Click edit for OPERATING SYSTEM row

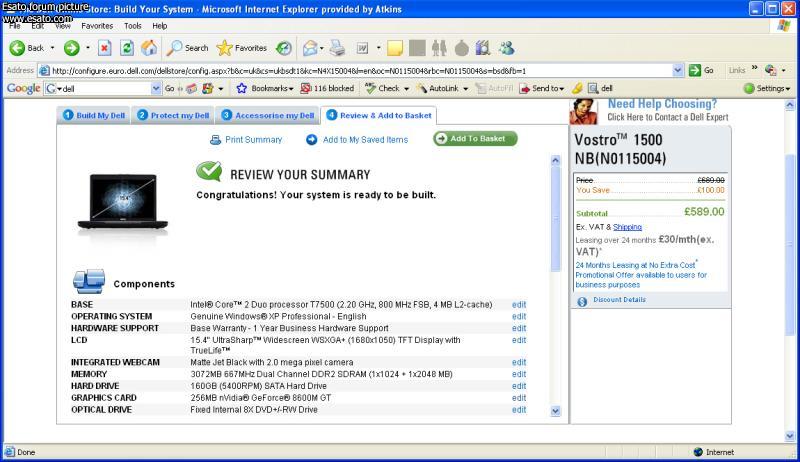click(519, 316)
